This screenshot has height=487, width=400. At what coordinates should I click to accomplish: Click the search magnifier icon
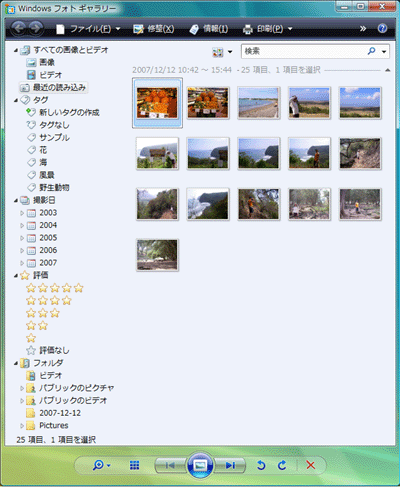[x=371, y=51]
